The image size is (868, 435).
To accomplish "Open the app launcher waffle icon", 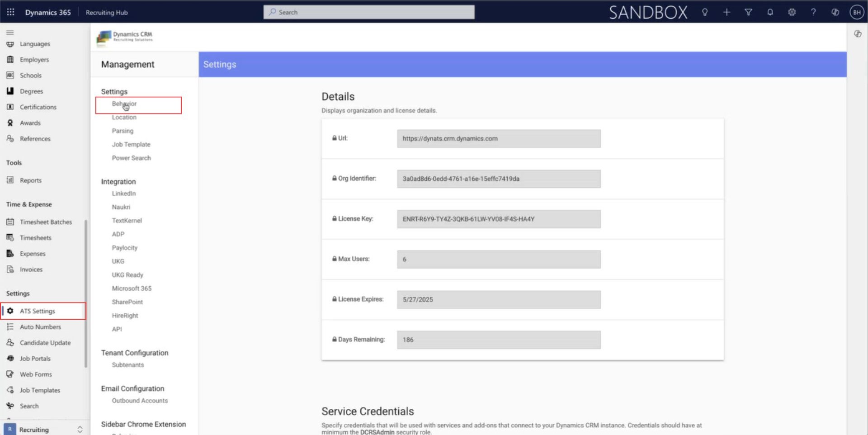I will coord(10,12).
